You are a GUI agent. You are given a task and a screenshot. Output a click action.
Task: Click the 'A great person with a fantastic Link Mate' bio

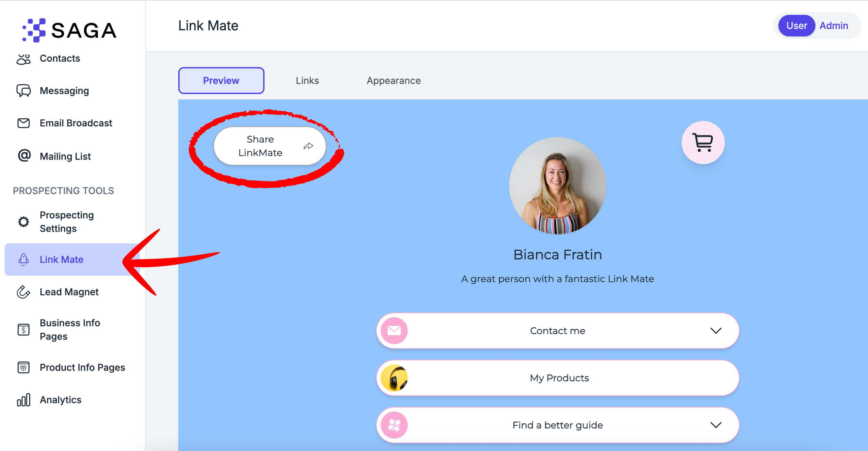tap(558, 279)
